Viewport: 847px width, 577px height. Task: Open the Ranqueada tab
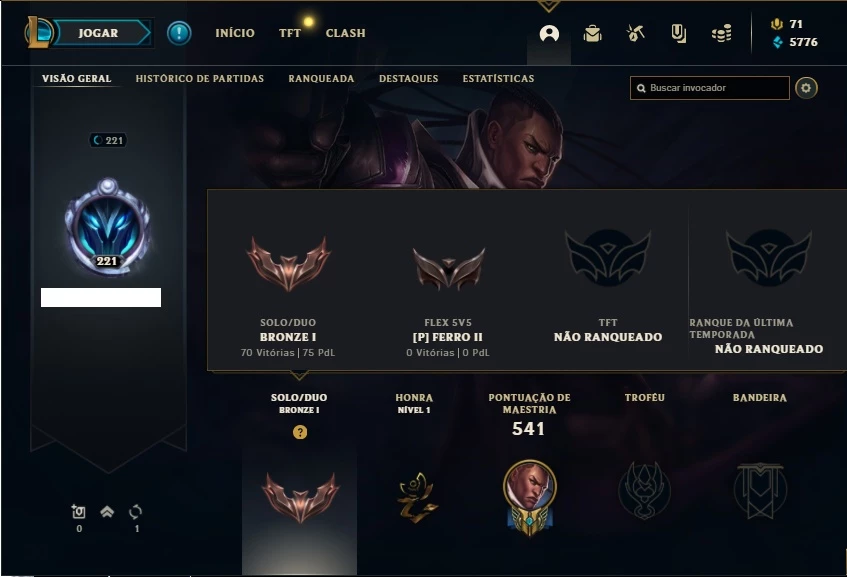[x=321, y=78]
